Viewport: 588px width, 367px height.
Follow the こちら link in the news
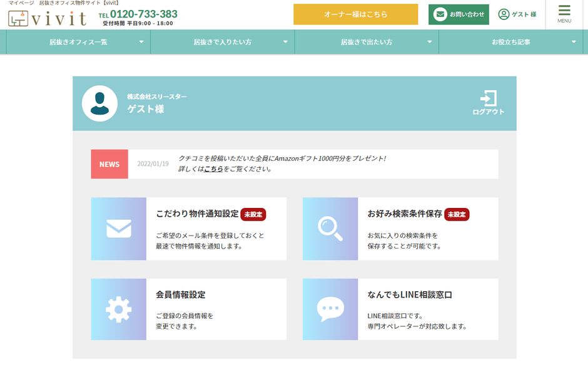[213, 169]
